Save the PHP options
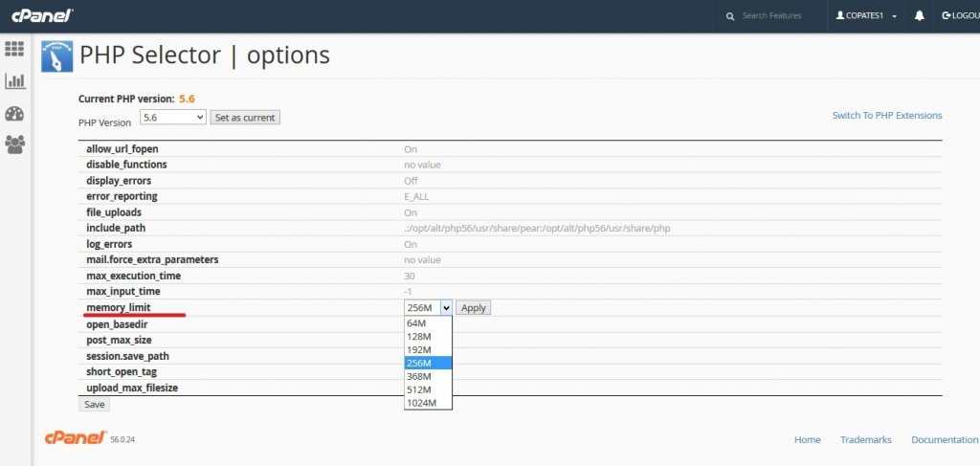The image size is (980, 466). tap(95, 404)
